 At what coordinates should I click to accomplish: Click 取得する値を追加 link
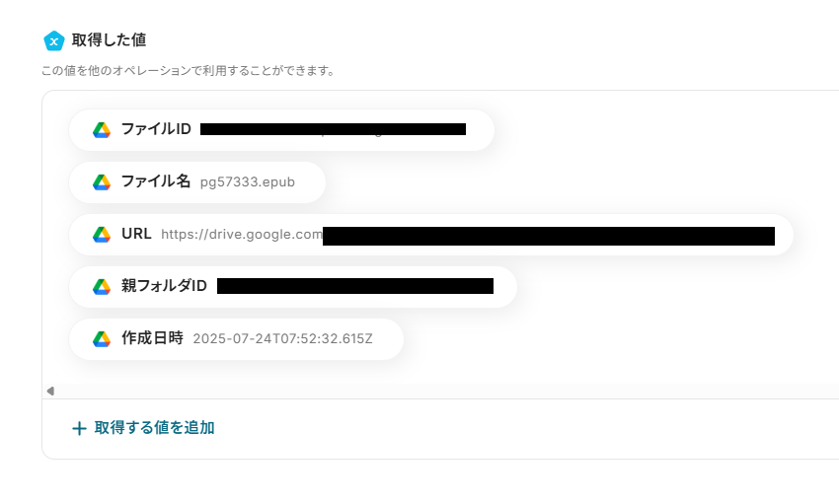(x=155, y=428)
